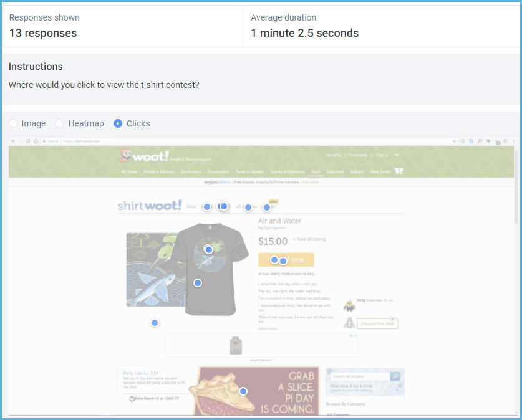Click the bookmark star icon in address bar
The width and height of the screenshot is (522, 420).
coord(454,141)
